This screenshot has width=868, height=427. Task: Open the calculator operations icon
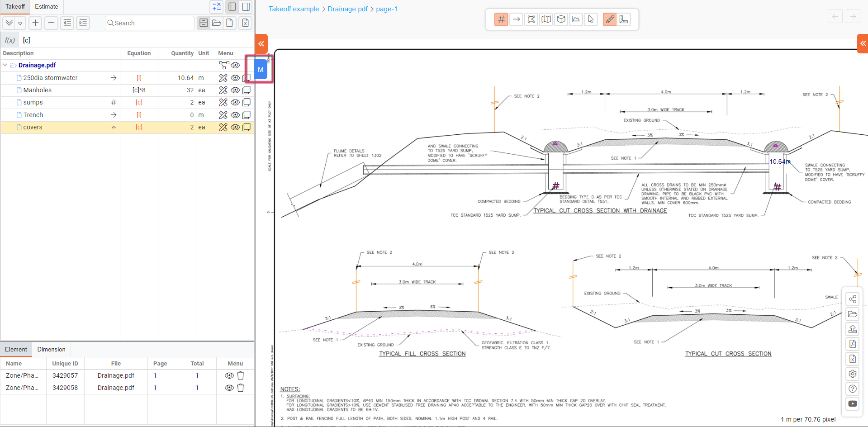click(x=217, y=7)
